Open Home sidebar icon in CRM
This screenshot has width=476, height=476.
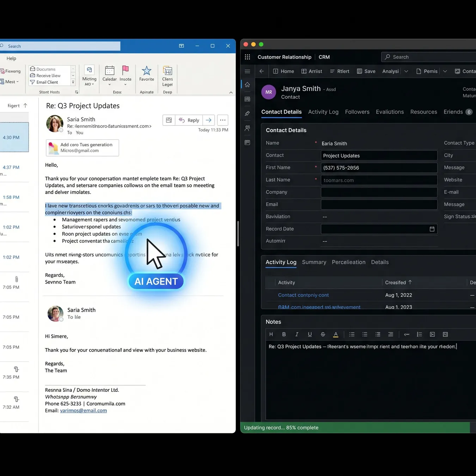[248, 85]
